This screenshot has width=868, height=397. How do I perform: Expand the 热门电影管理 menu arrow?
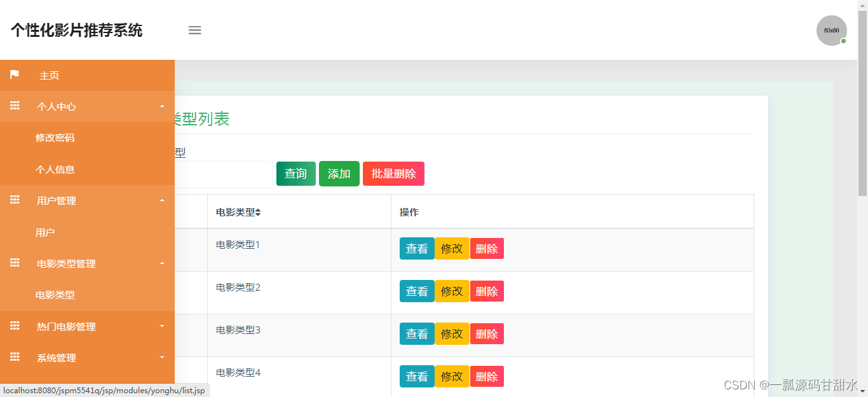click(162, 326)
